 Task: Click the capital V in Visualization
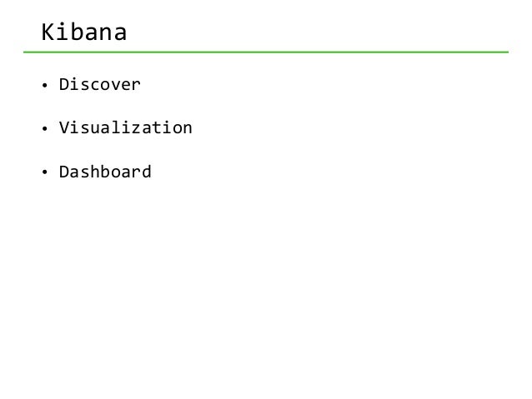pos(63,127)
